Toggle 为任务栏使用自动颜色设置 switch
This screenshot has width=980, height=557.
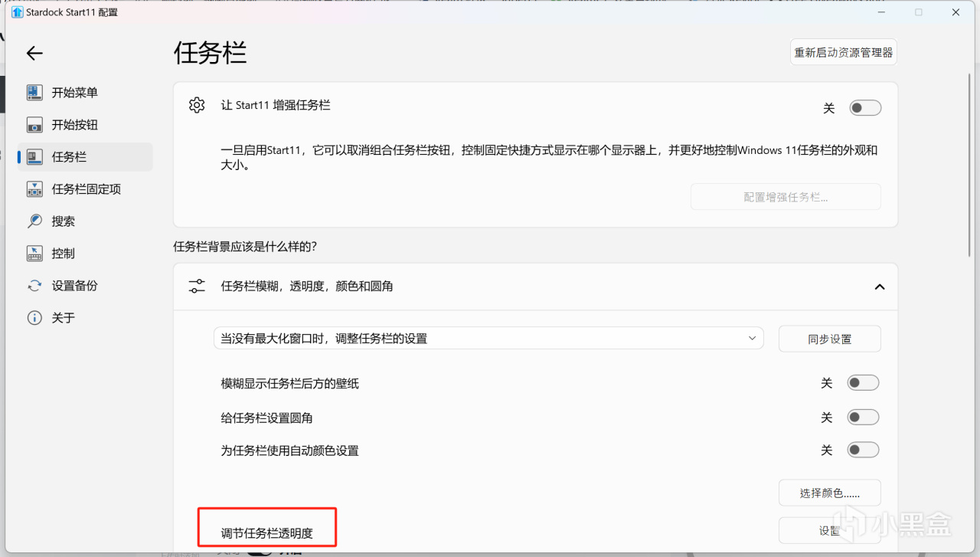863,451
